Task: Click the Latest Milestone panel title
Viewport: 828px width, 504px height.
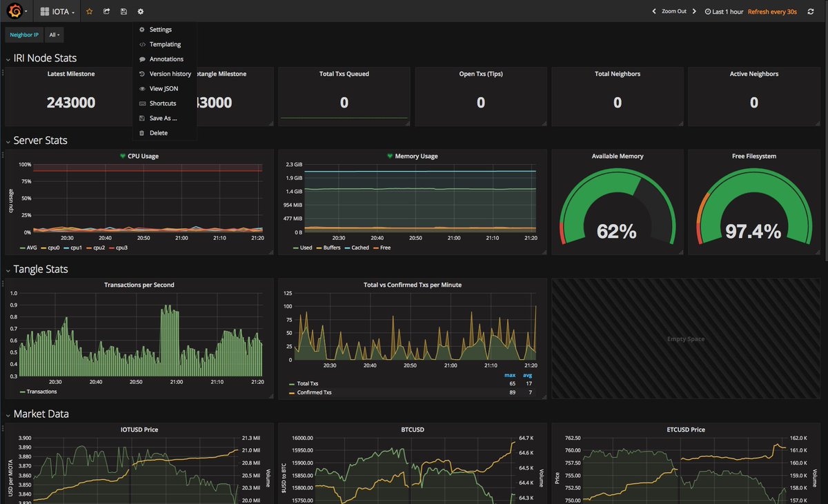Action: click(x=71, y=74)
